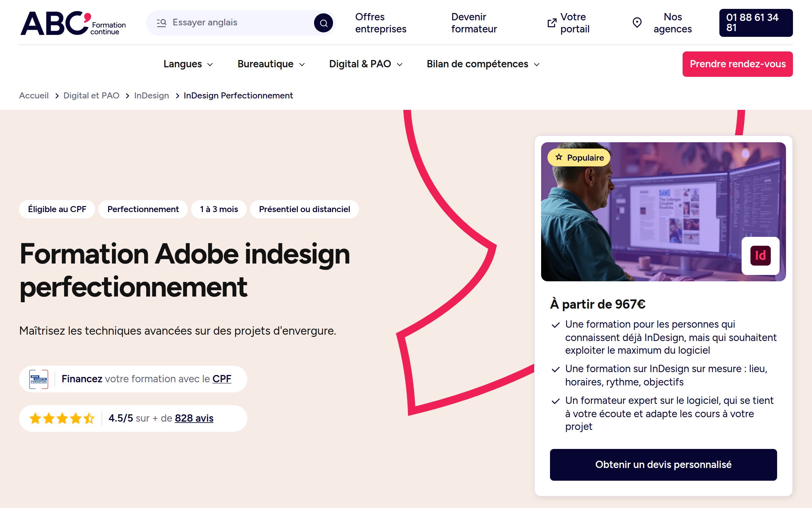The width and height of the screenshot is (812, 508).
Task: Click the 1 à 3 mois tag
Action: pyautogui.click(x=219, y=209)
